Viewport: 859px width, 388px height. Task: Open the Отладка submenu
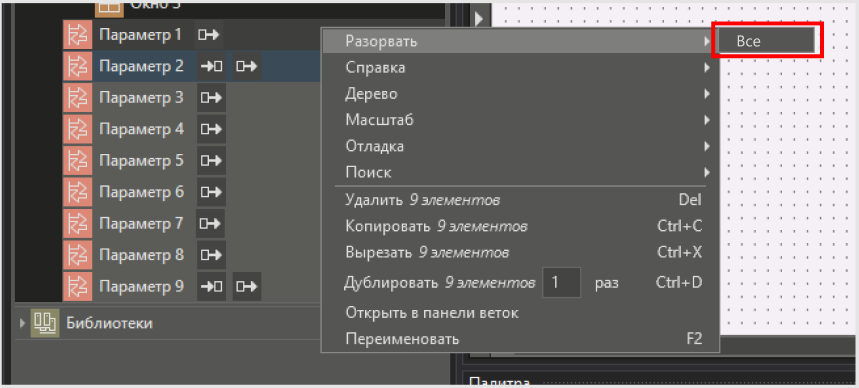[x=520, y=146]
